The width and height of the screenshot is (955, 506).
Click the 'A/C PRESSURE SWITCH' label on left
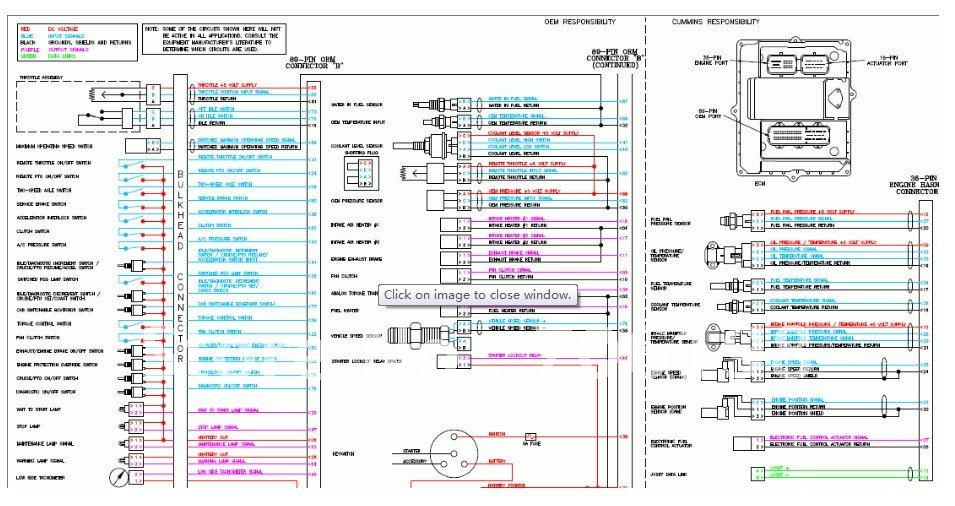(x=41, y=245)
